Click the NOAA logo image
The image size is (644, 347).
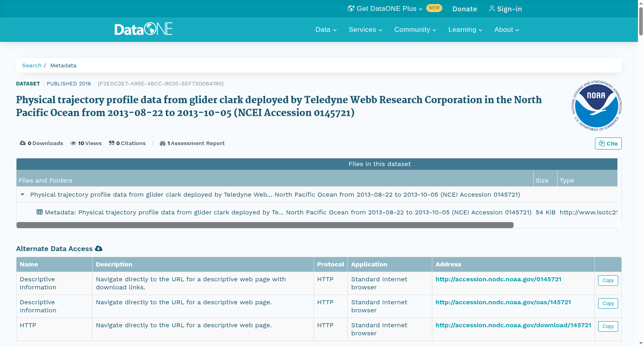[x=597, y=106]
